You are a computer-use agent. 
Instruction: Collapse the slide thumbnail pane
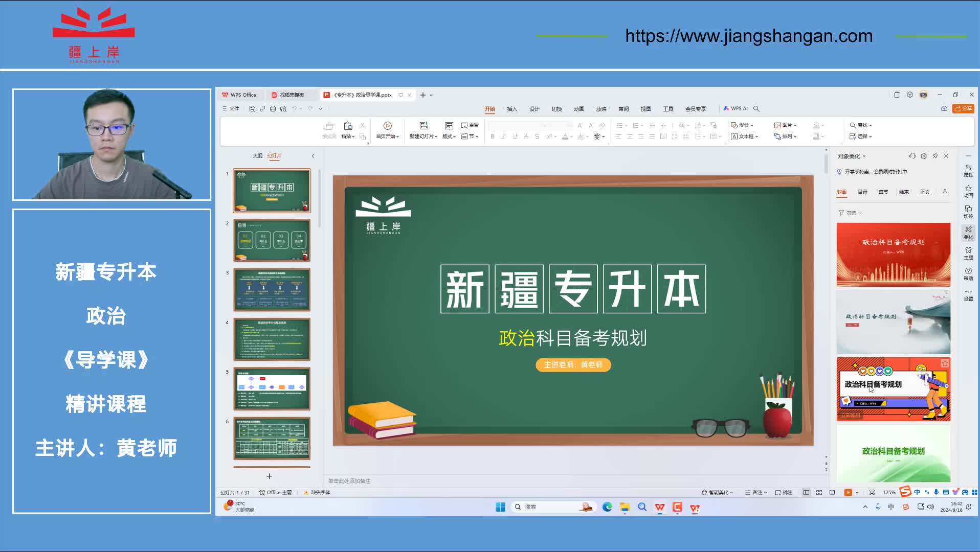coord(313,156)
